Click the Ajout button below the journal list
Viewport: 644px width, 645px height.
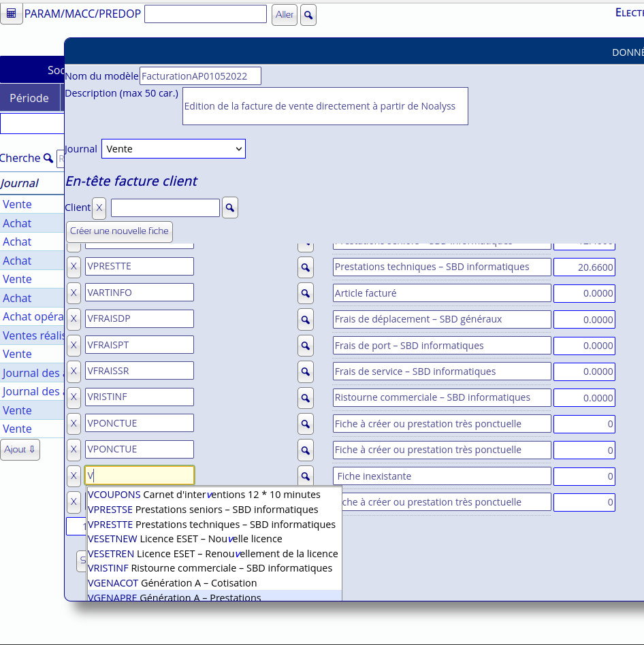tap(20, 450)
